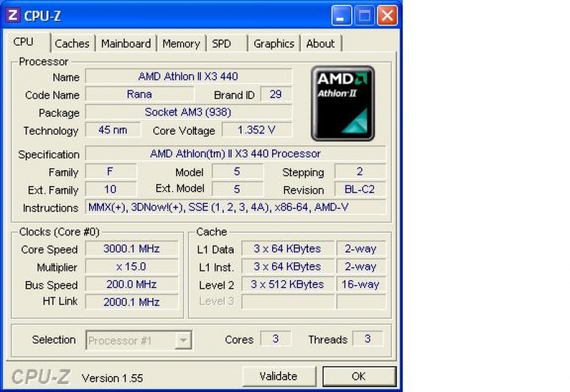Viewport: 570px width, 392px height.
Task: Click the L1 Inst. size 3 x 64 KBytes
Action: [x=288, y=267]
